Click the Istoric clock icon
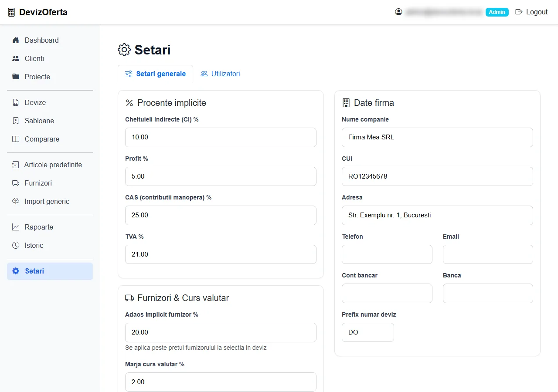Image resolution: width=558 pixels, height=392 pixels. coord(16,245)
